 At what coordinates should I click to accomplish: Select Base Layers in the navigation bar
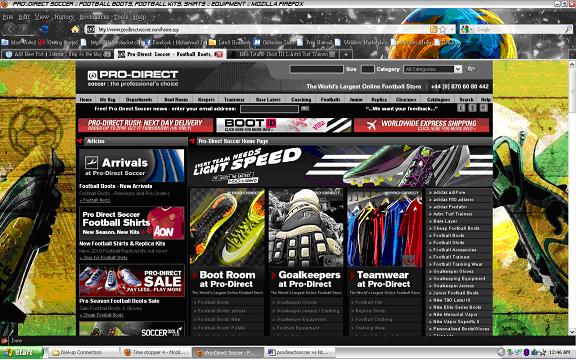[268, 100]
